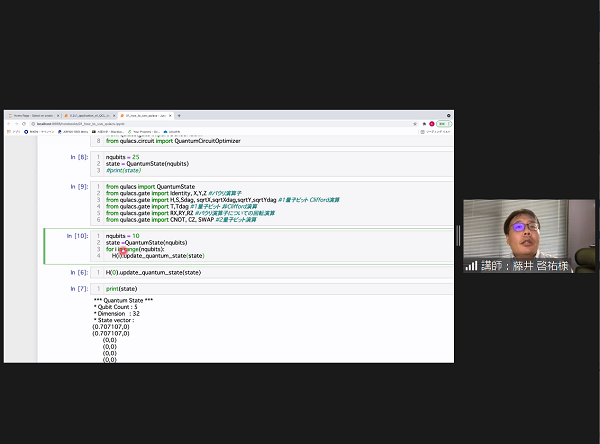Click the green update button in the browser toolbar
Image resolution: width=600 pixels, height=444 pixels.
[x=444, y=124]
